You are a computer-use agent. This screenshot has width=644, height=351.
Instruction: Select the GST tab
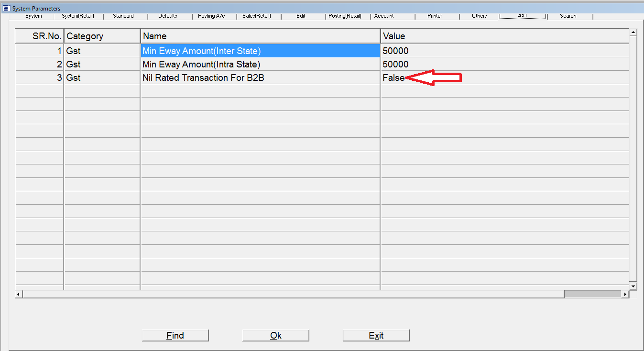tap(522, 15)
